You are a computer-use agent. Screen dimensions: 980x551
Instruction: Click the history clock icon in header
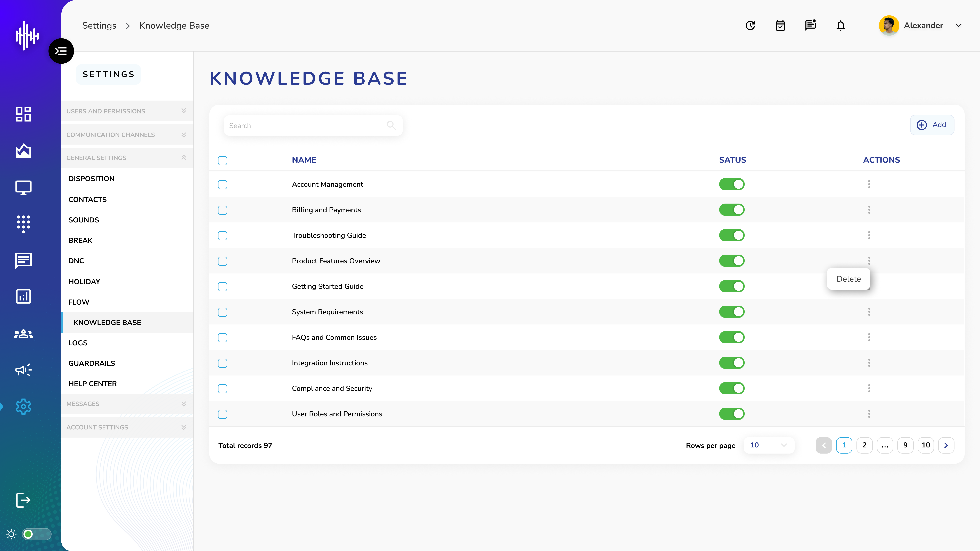750,26
